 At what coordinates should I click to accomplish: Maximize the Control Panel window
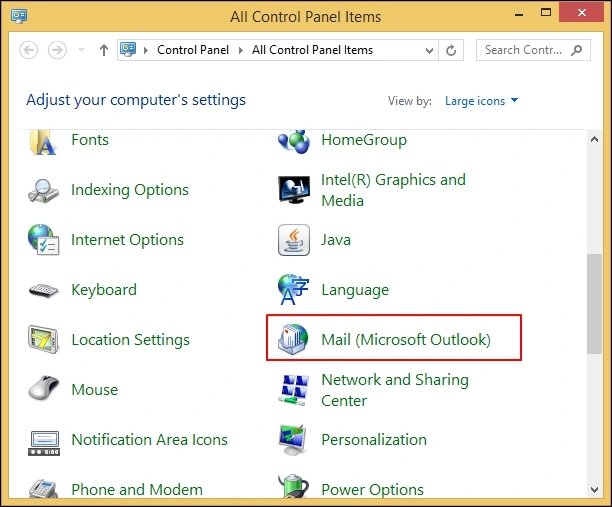tap(546, 13)
